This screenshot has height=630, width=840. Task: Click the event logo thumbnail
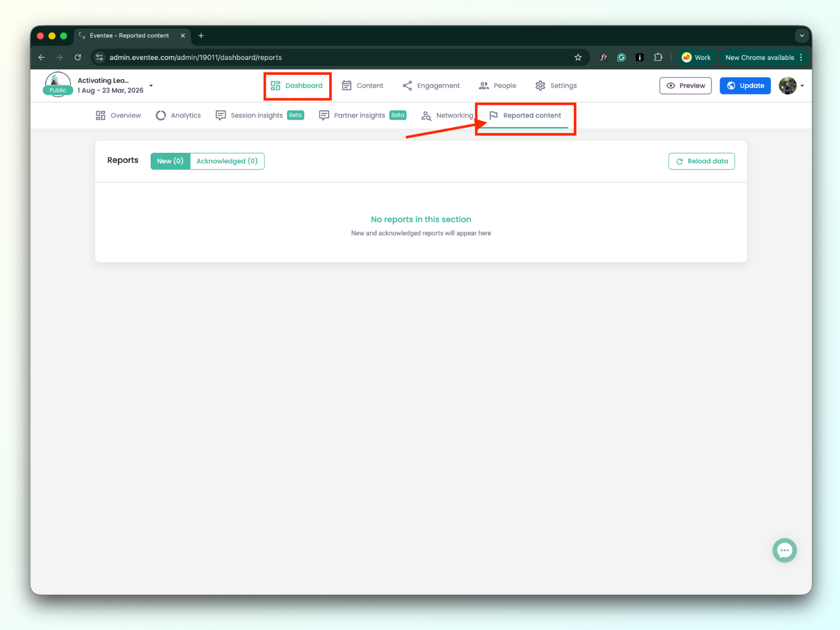coord(58,85)
